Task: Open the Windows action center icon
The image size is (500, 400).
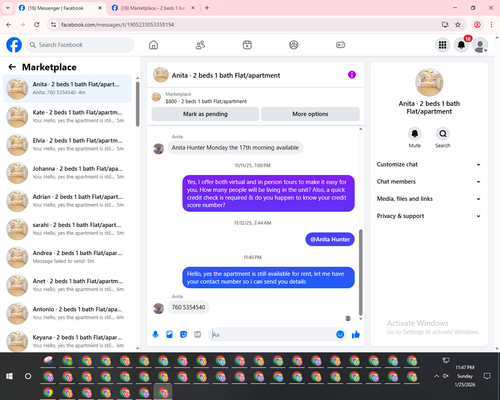Action: click(x=487, y=376)
